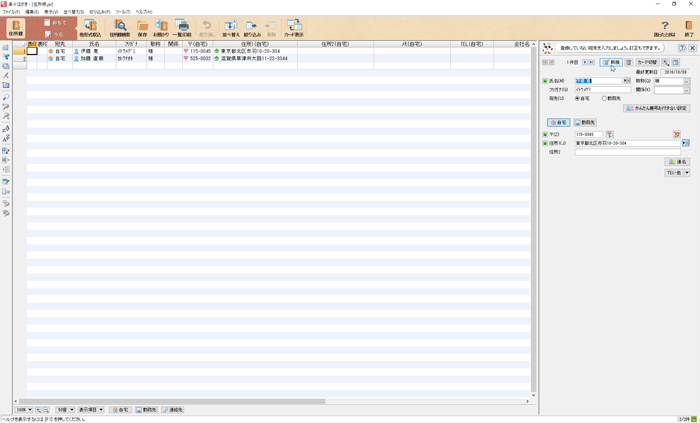
Task: Select the 自宅 radio button for 宛先
Action: tap(579, 98)
